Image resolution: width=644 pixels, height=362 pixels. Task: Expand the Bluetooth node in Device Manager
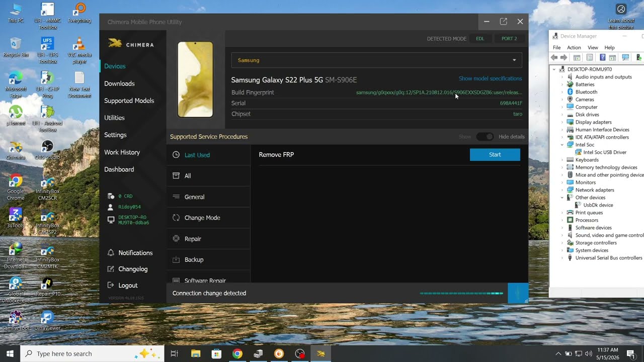(562, 92)
